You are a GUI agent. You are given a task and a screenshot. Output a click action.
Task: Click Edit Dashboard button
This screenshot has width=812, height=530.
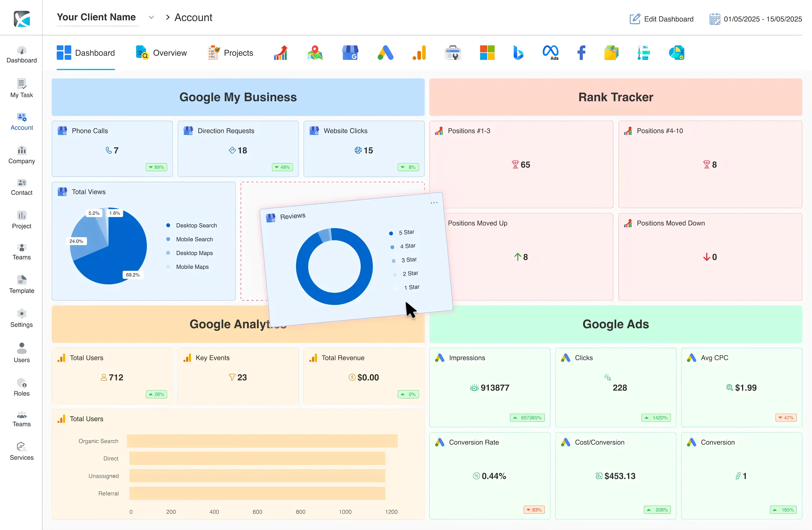[661, 19]
